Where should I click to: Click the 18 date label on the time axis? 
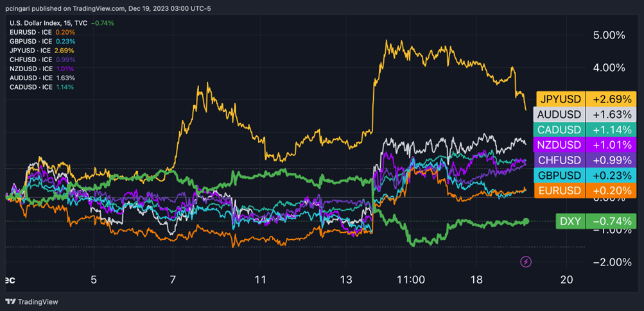click(476, 280)
